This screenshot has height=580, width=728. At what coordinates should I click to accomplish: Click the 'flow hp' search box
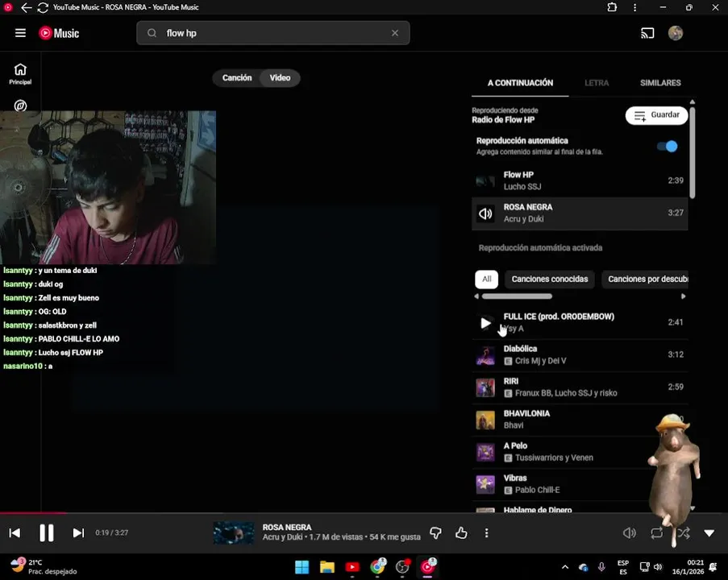273,33
